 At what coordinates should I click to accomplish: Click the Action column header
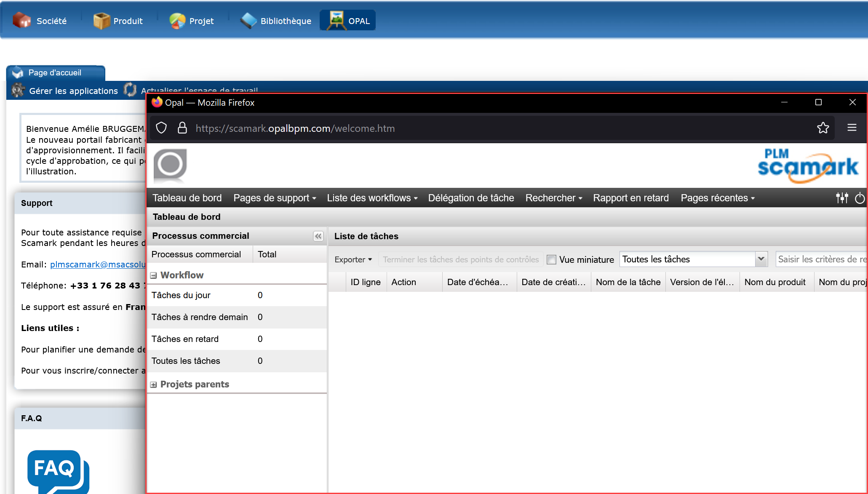[414, 282]
